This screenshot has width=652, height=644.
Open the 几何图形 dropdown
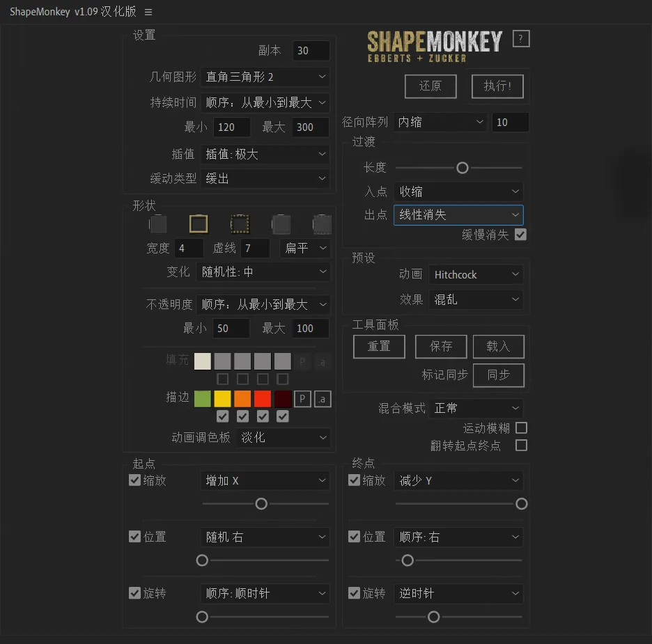265,77
